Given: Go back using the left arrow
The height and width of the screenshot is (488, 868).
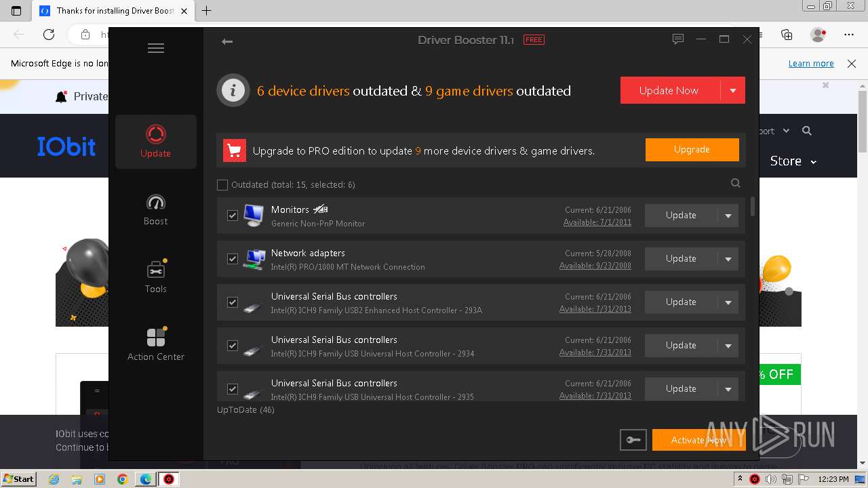Looking at the screenshot, I should 227,41.
